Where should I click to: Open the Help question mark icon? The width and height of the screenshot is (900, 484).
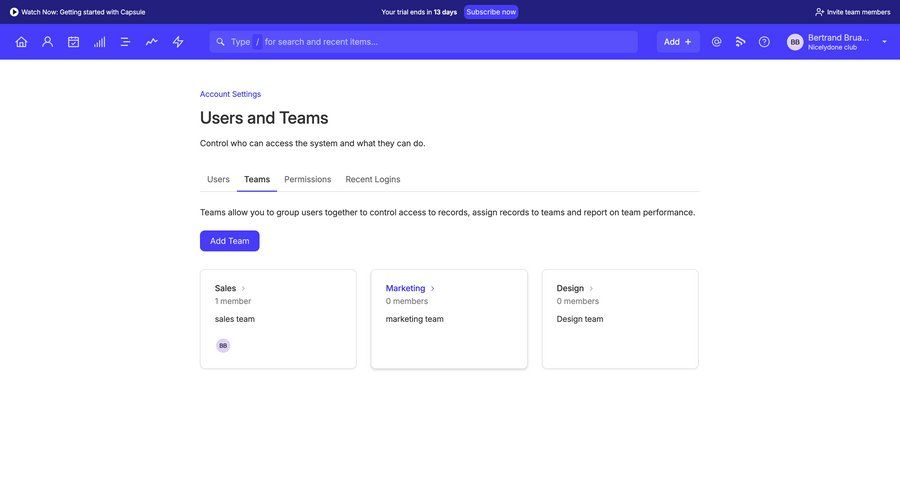click(x=764, y=42)
